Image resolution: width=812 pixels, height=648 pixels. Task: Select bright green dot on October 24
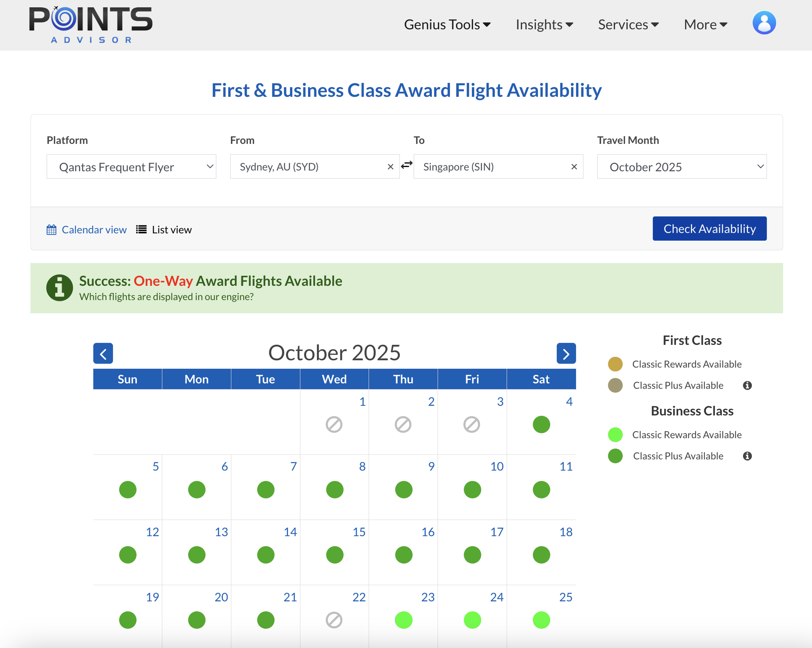pyautogui.click(x=472, y=620)
